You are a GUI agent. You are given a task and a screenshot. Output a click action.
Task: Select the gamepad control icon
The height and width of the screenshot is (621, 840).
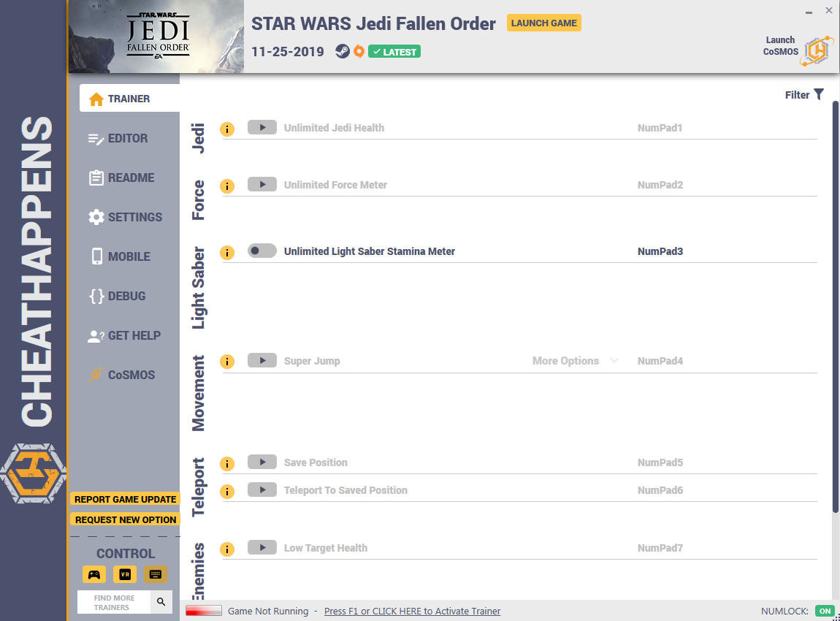94,574
